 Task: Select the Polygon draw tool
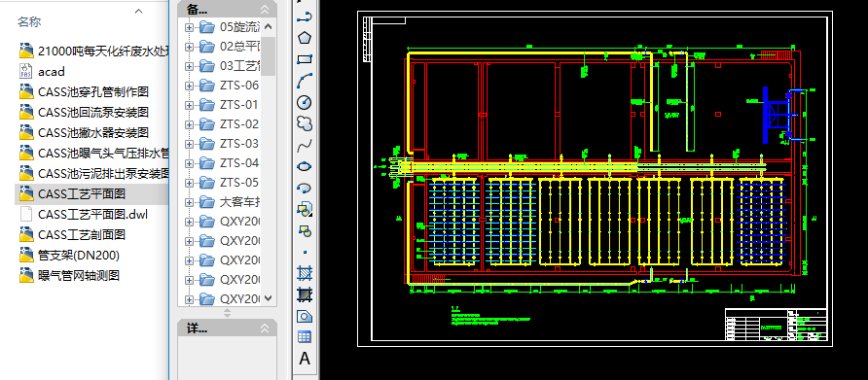click(305, 38)
